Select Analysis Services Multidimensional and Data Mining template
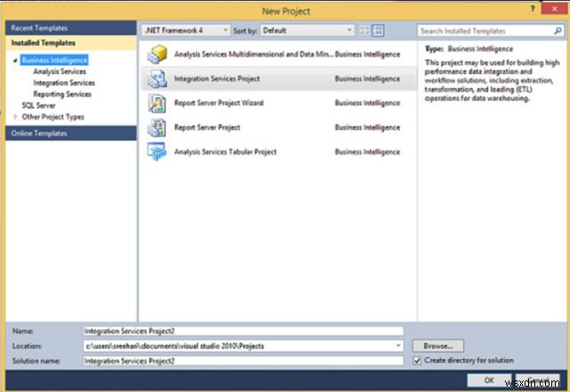 pyautogui.click(x=254, y=54)
